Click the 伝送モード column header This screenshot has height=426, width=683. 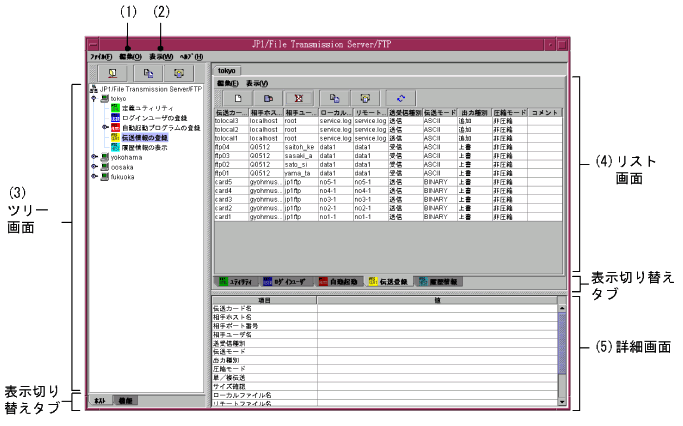pyautogui.click(x=440, y=112)
